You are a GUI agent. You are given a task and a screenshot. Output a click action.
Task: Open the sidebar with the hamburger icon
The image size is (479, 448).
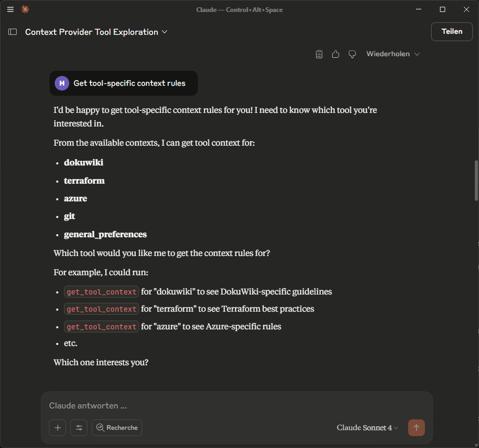click(10, 9)
